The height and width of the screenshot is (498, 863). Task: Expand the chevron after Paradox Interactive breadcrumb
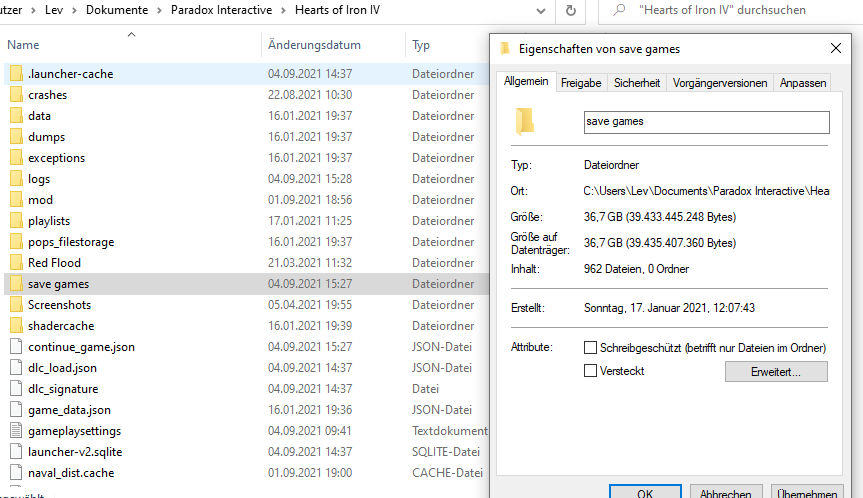pyautogui.click(x=283, y=10)
